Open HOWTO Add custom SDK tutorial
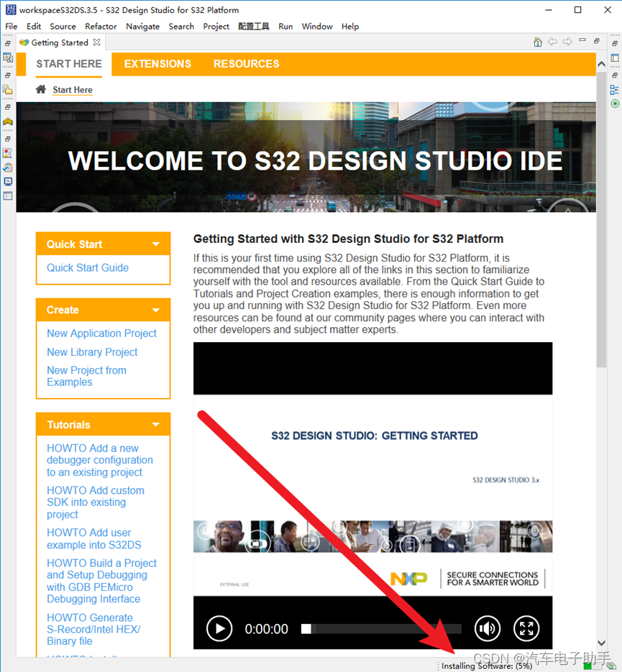 pos(96,502)
